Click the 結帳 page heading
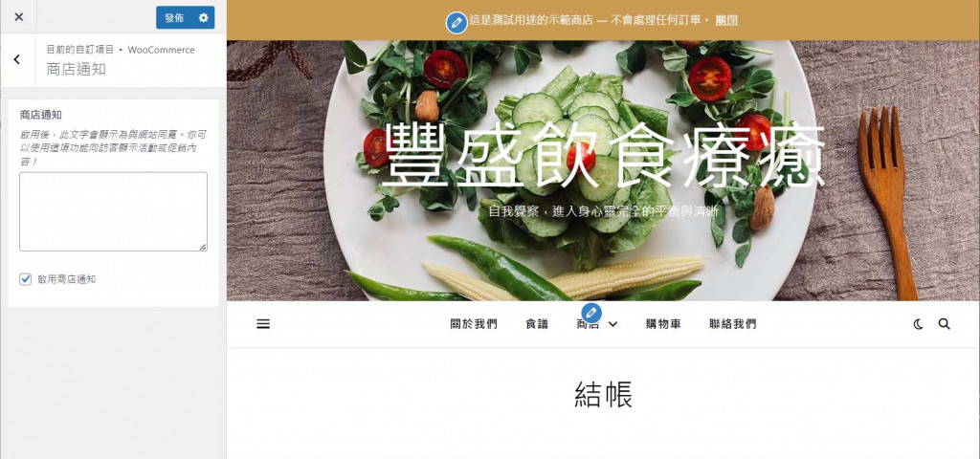This screenshot has width=980, height=459. point(603,395)
